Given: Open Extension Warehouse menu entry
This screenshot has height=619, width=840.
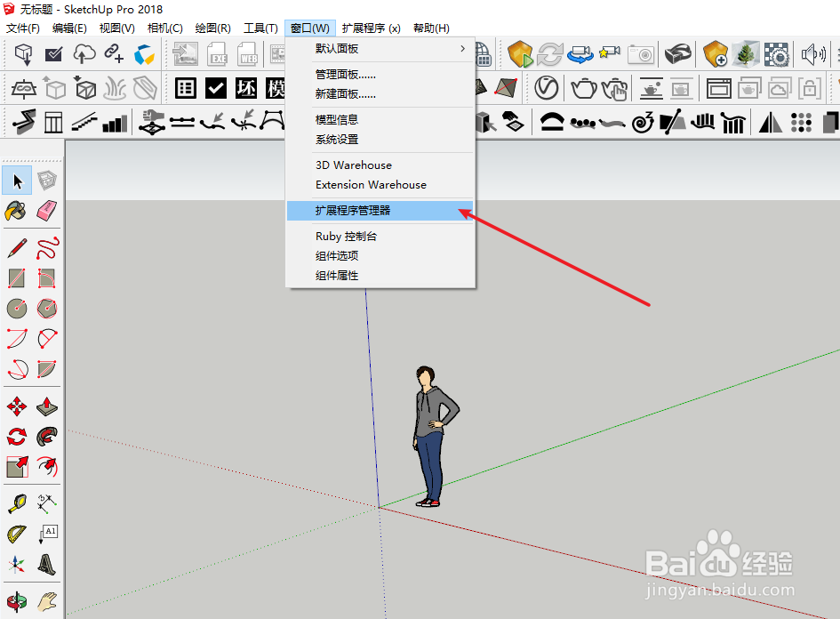Looking at the screenshot, I should tap(380, 185).
